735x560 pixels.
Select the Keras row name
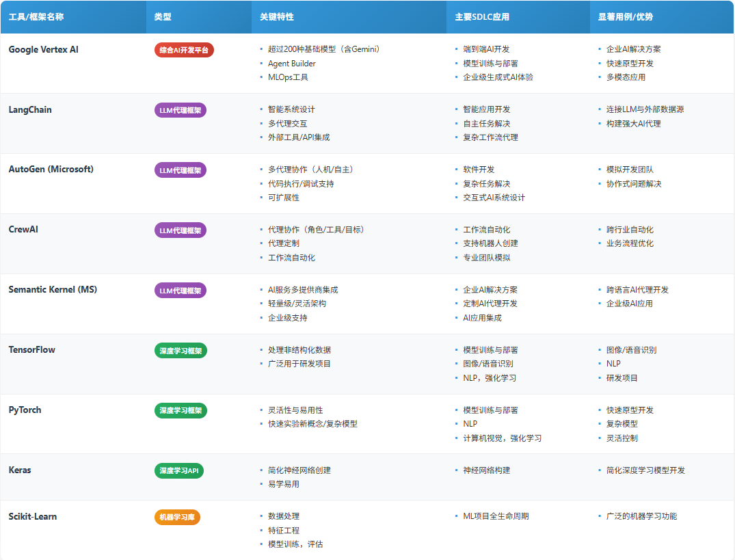[20, 470]
